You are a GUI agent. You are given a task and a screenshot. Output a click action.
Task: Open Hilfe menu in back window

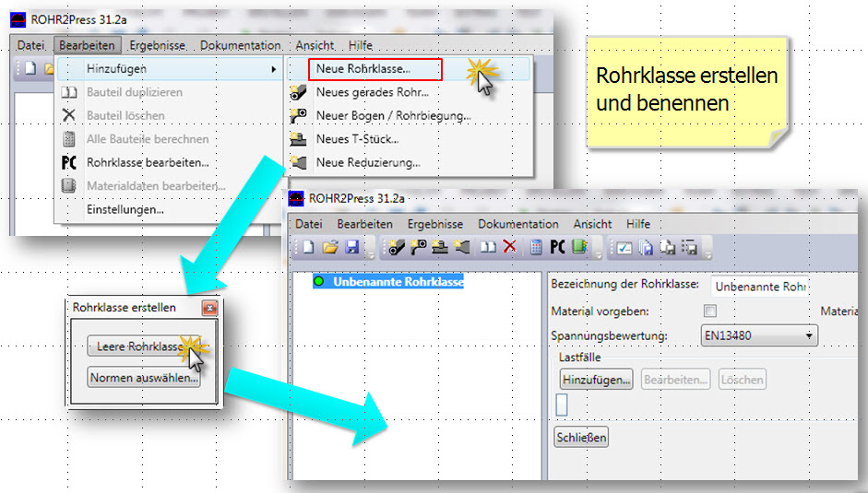pos(361,45)
